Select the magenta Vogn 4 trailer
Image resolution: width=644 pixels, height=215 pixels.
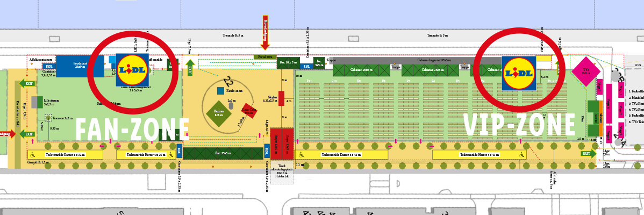[609, 133]
